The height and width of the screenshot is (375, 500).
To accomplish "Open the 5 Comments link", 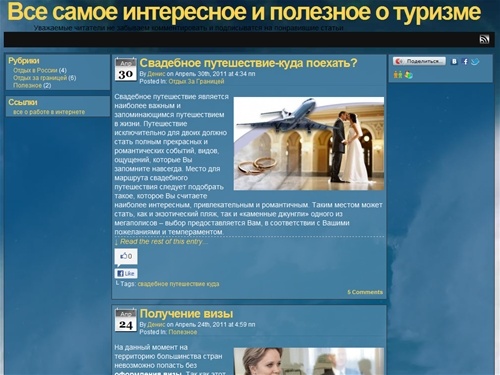I will click(x=365, y=292).
